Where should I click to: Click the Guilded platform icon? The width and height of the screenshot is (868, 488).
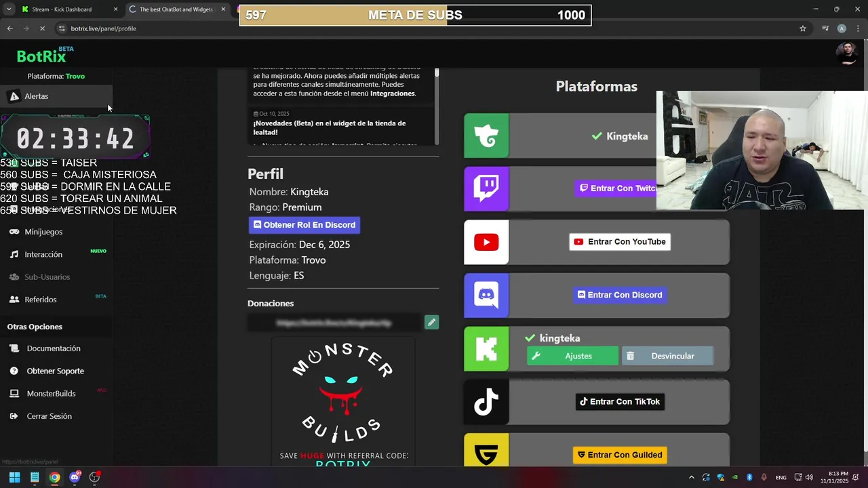pos(486,450)
